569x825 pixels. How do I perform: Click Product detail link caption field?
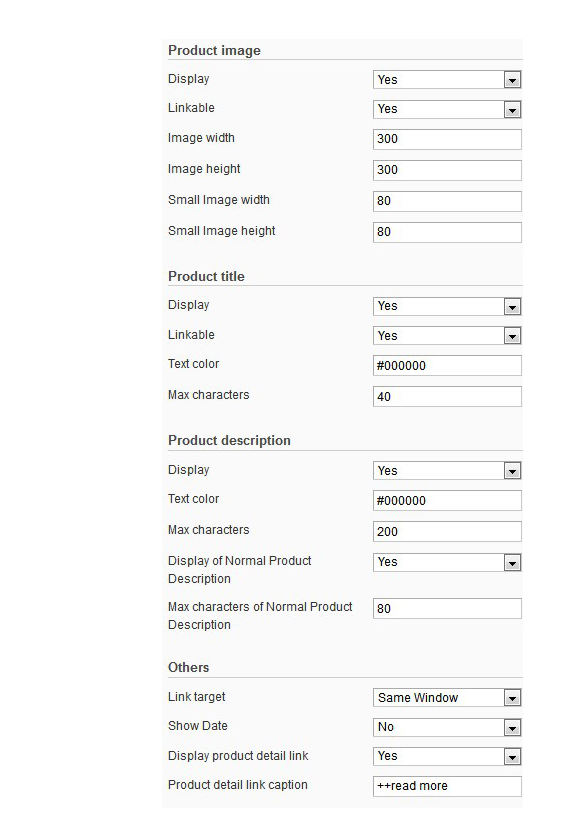click(x=447, y=786)
